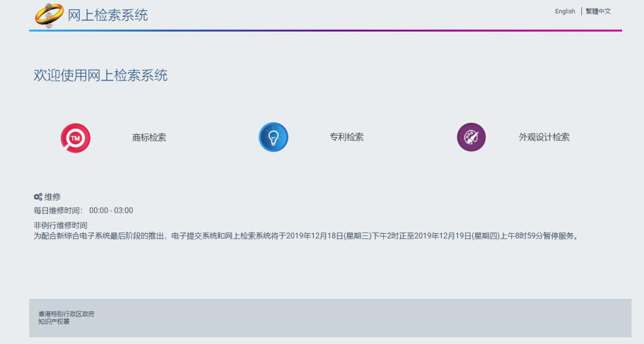Click the 维修 section heading
This screenshot has width=644, height=344.
(52, 197)
